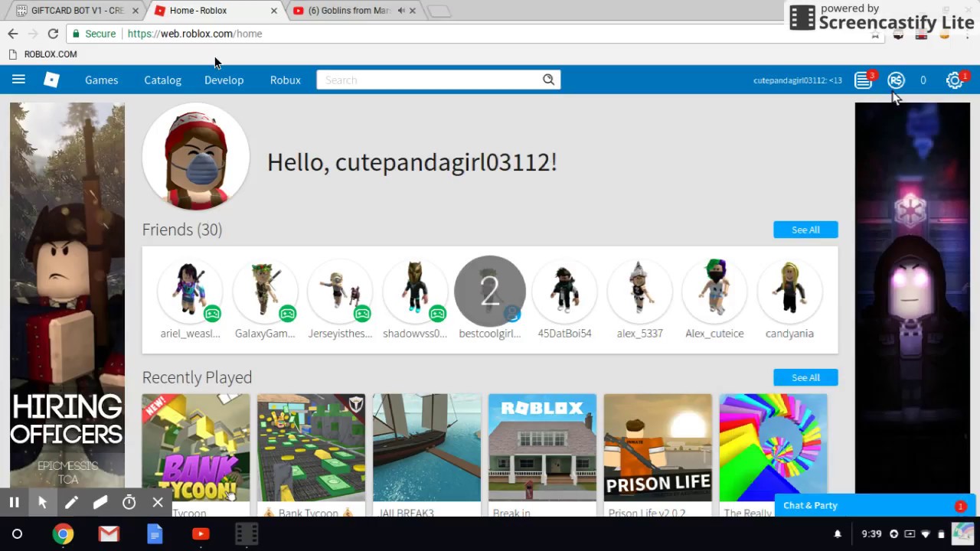Open friend bestcoolgirl... avatar
Screen dimensions: 980x551
[490, 291]
